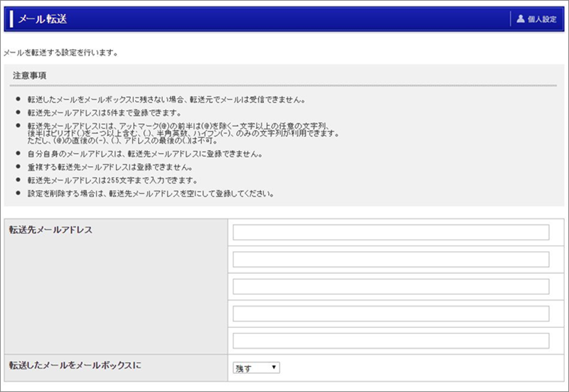Click the 注意事項 section heading
Screen dimensions: 569x392
[x=30, y=75]
